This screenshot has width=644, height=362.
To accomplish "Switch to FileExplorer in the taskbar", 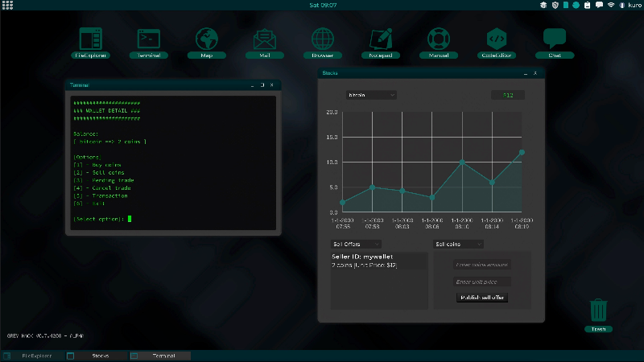I will 37,355.
